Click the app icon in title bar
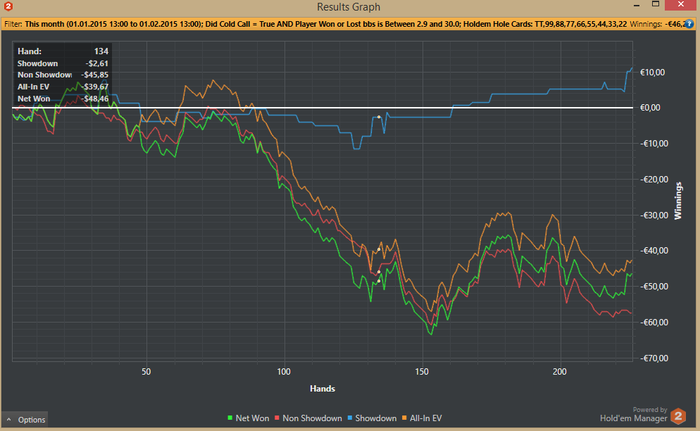Viewport: 700px width, 431px height. click(8, 6)
